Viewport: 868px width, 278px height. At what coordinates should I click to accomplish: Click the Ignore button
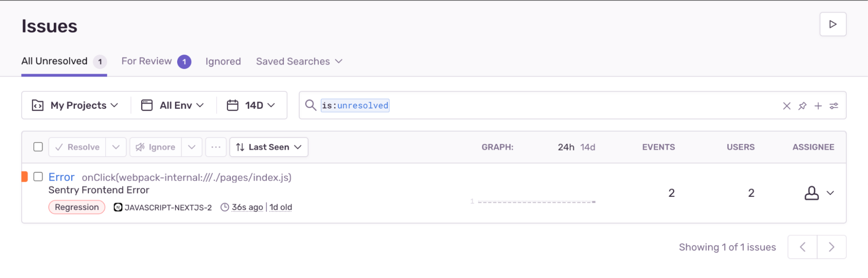pos(155,147)
